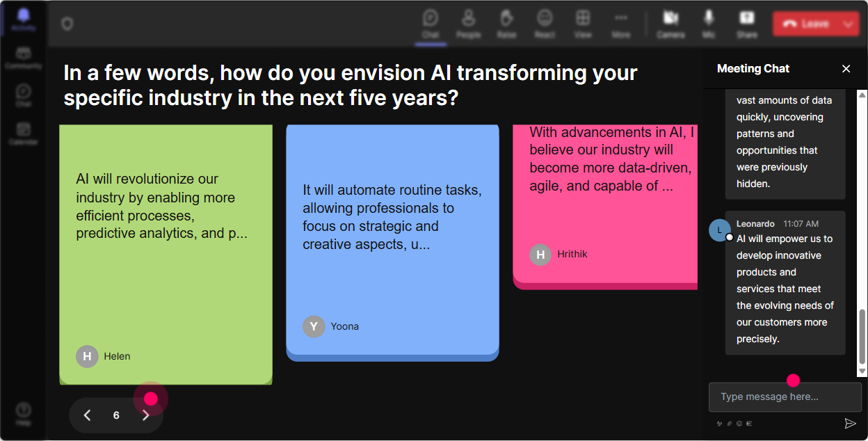
Task: Click the poll question heading text
Action: click(351, 85)
